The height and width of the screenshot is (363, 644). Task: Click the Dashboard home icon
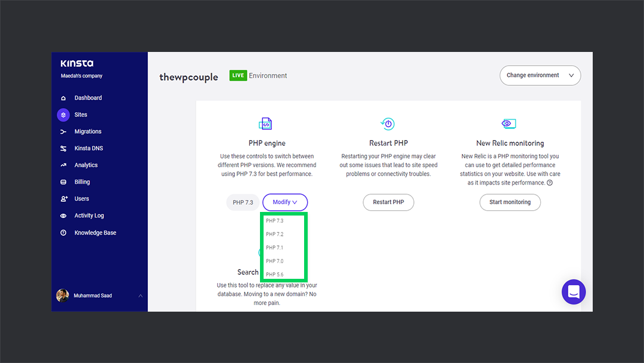(63, 98)
